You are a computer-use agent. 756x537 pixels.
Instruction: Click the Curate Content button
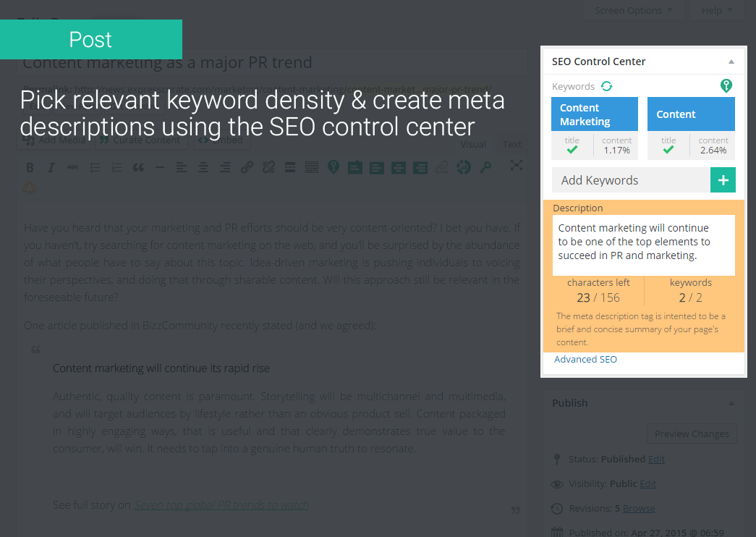coord(140,140)
